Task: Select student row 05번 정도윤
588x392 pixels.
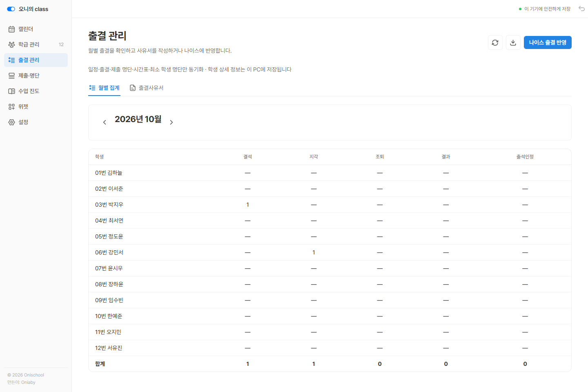Action: click(x=330, y=236)
